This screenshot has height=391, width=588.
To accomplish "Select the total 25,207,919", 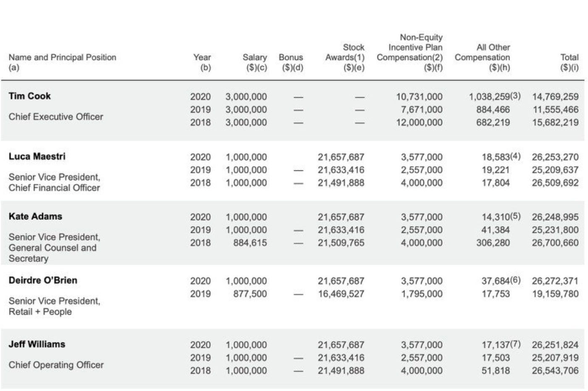I will click(x=555, y=358).
